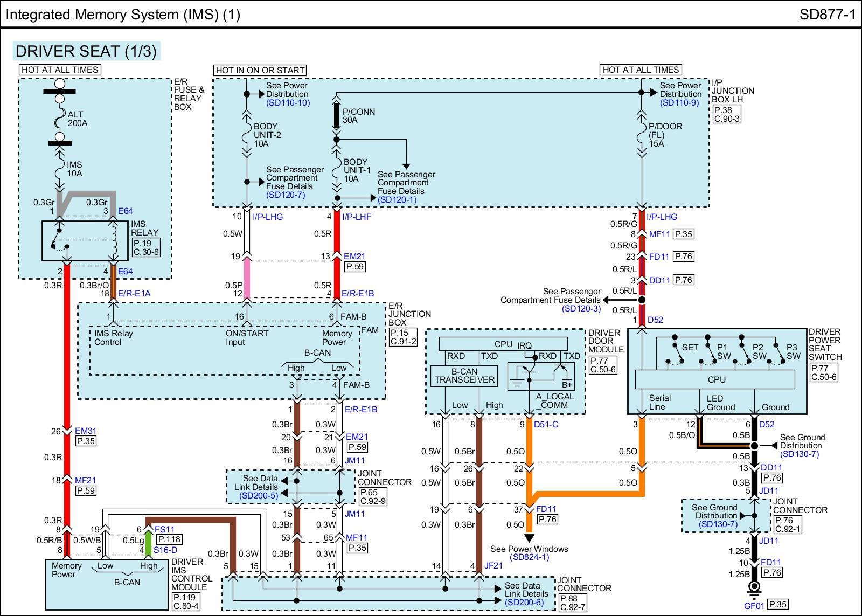Click the GF01 ground symbol

coord(754,587)
